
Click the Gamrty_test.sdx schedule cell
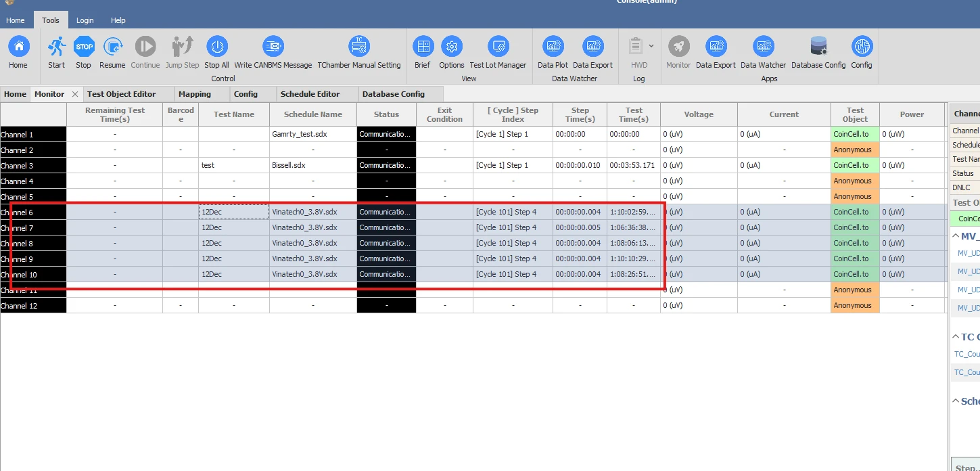click(x=313, y=134)
